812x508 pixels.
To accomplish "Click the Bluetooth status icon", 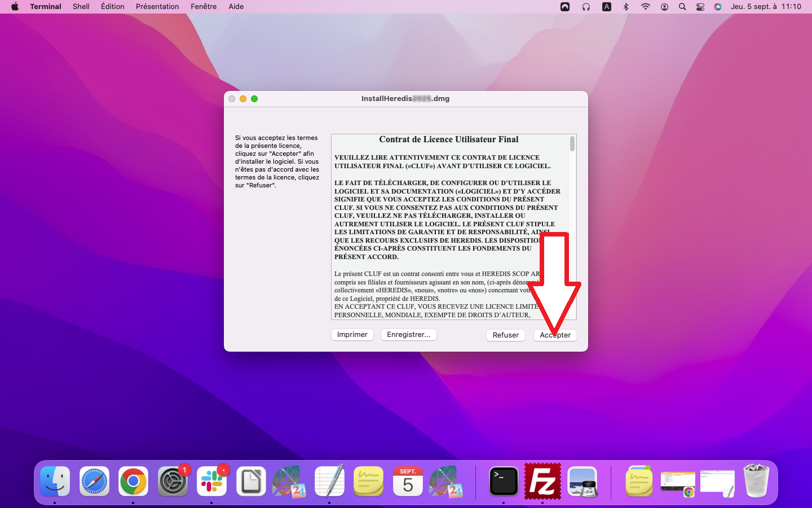I will 626,7.
